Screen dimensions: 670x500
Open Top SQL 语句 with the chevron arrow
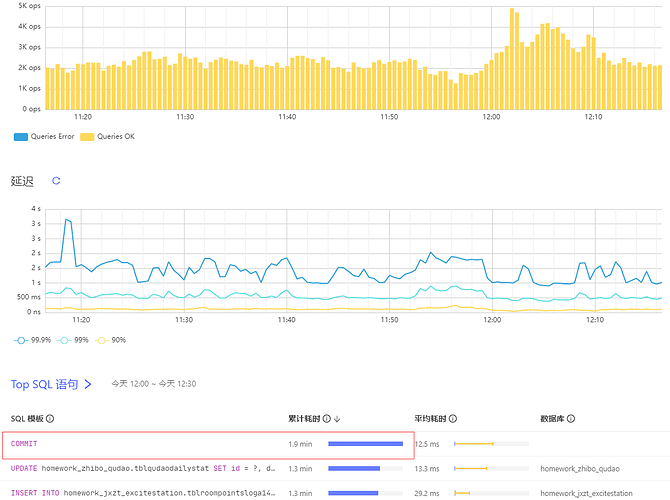88,384
